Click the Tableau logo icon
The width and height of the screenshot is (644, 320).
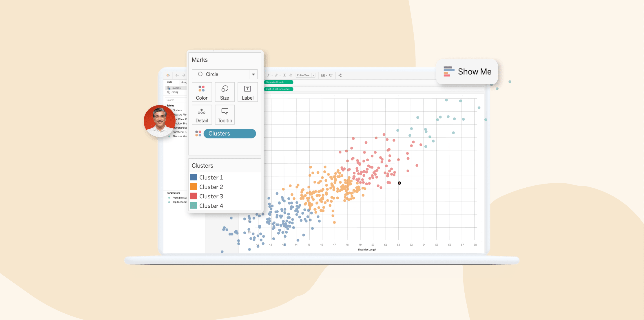pyautogui.click(x=168, y=75)
